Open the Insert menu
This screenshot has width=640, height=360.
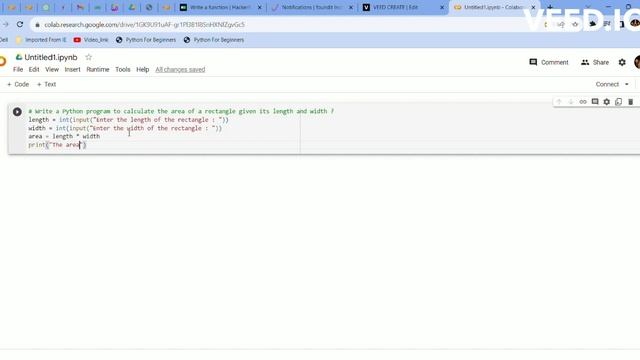(72, 69)
